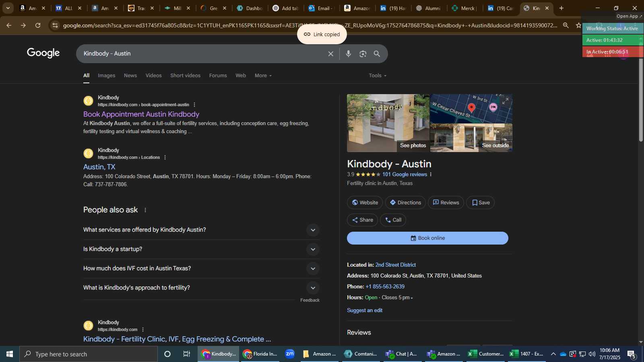Viewport: 644px width, 362px height.
Task: Open more options for Book Appointment result
Action: (194, 105)
